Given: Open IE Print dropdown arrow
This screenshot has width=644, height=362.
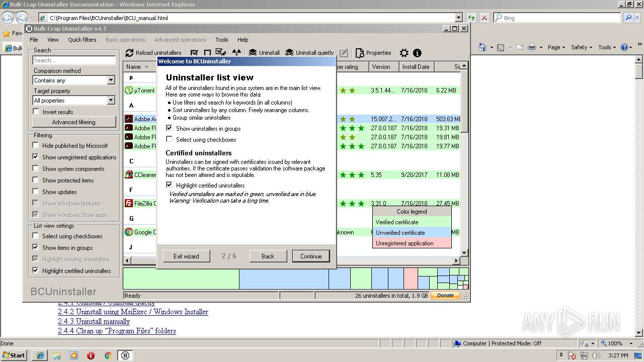Looking at the screenshot, I should click(541, 47).
